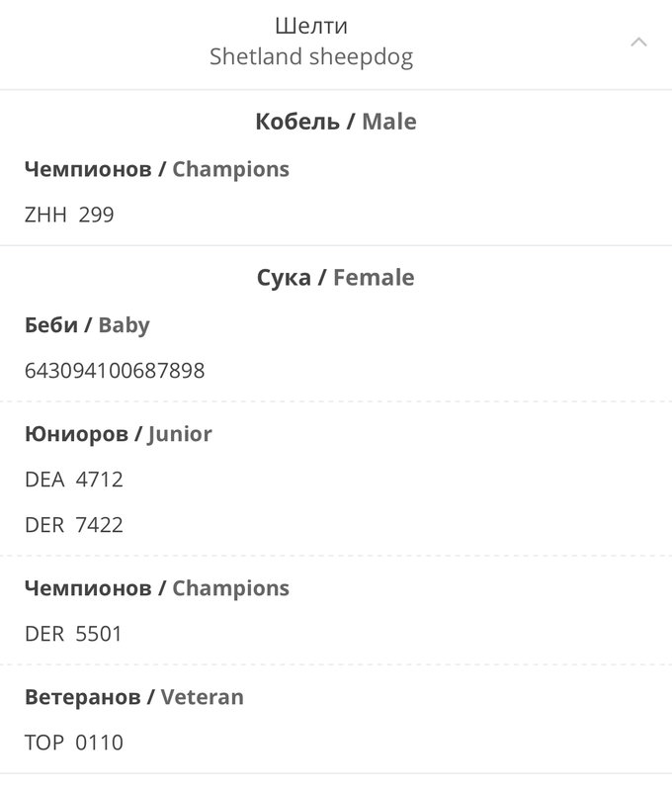This screenshot has width=672, height=791.
Task: Open entry ZHH 299
Action: pos(69,215)
